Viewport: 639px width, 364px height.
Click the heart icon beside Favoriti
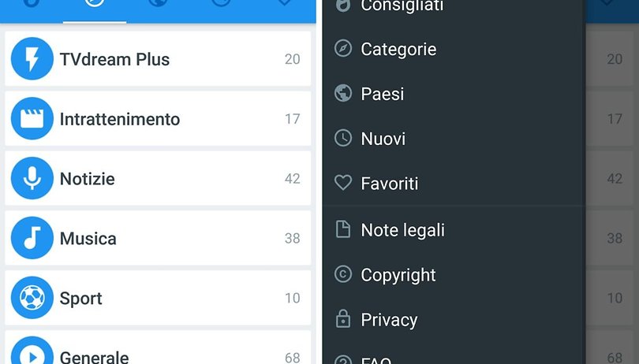tap(343, 183)
